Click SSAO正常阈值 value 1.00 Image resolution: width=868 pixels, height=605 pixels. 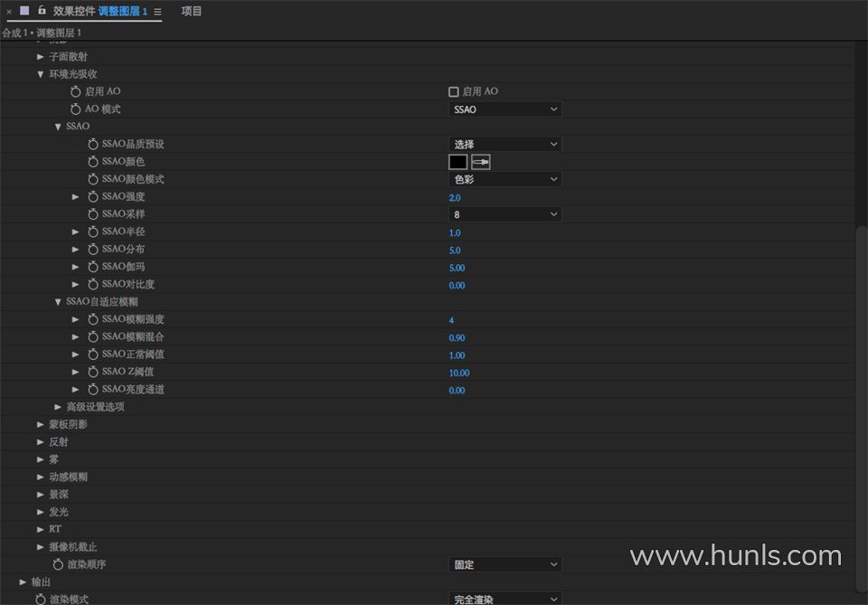457,355
